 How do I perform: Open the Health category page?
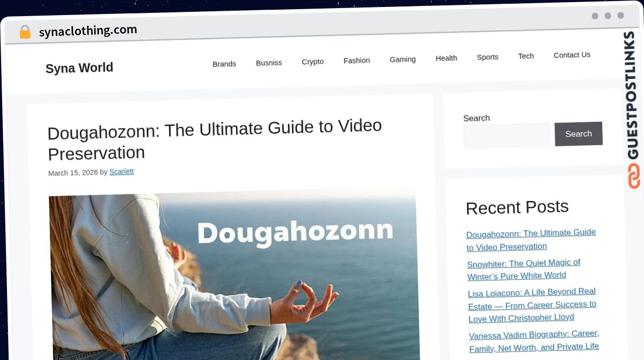coord(447,58)
